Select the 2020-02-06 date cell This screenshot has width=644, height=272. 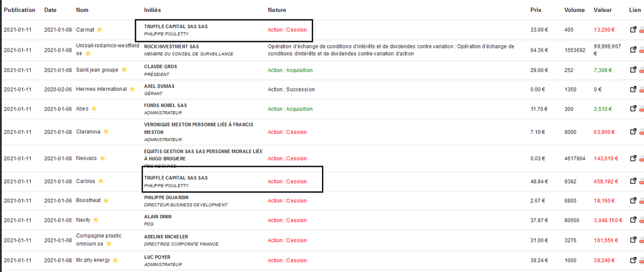point(58,89)
